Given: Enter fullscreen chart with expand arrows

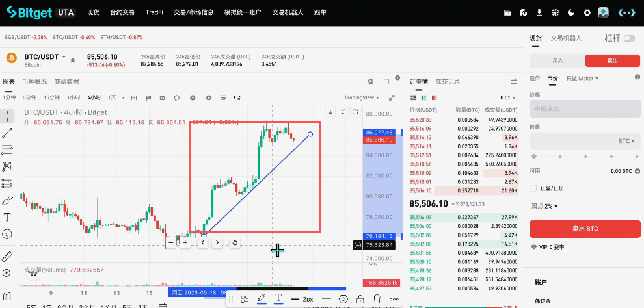Looking at the screenshot, I should click(392, 97).
